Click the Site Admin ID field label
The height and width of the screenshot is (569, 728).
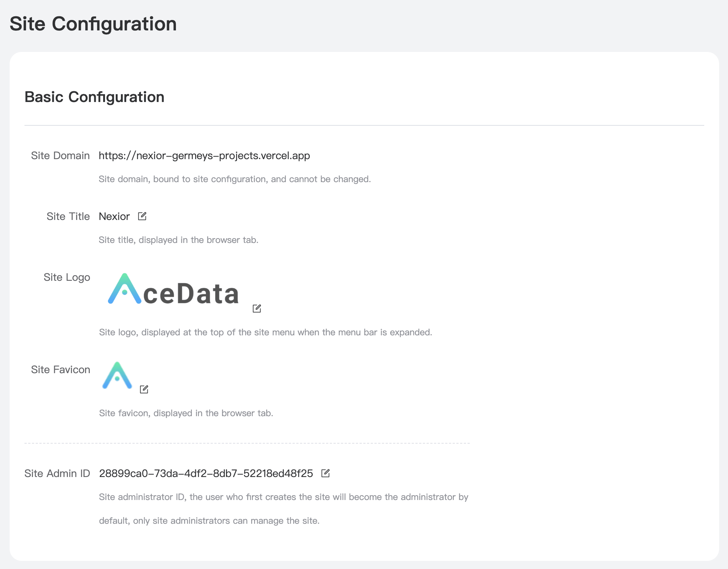[57, 474]
